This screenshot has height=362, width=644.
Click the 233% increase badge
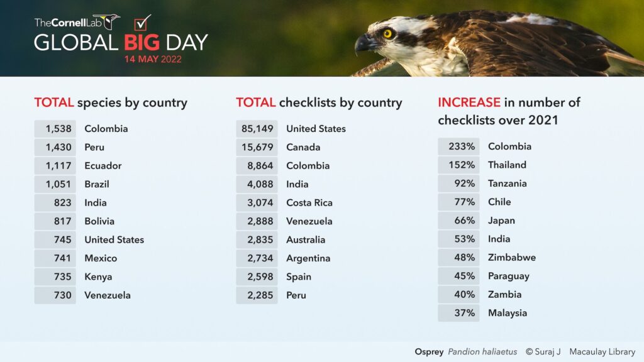pyautogui.click(x=458, y=146)
